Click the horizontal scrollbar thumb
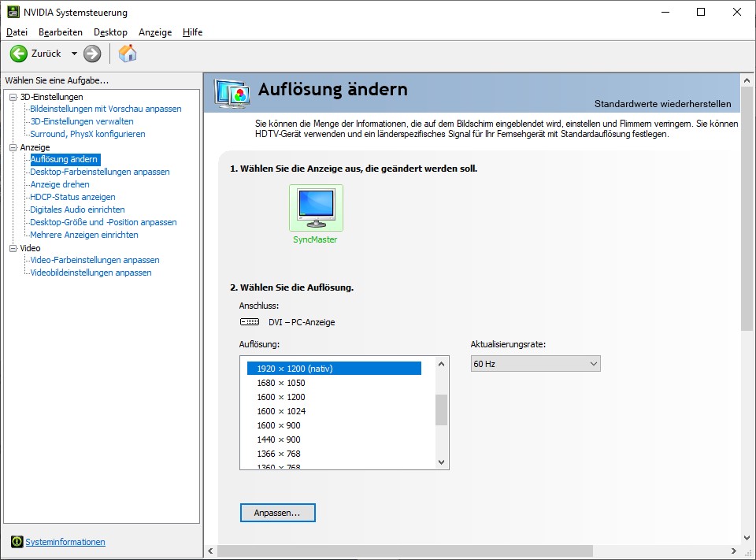The height and width of the screenshot is (560, 756). click(405, 551)
